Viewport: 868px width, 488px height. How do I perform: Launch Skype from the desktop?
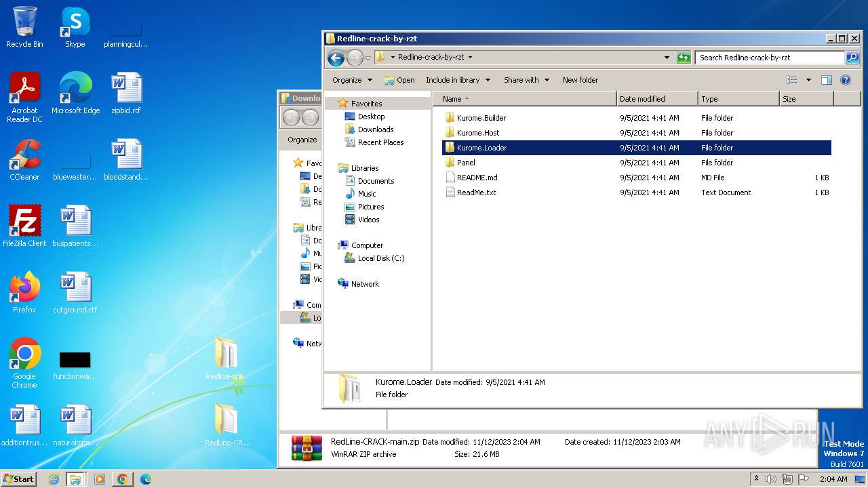(x=75, y=27)
